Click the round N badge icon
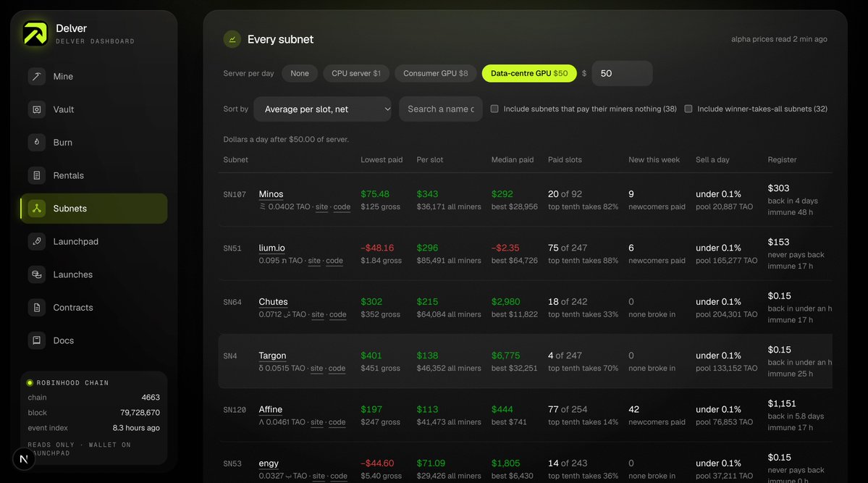The height and width of the screenshot is (483, 868). [x=24, y=459]
